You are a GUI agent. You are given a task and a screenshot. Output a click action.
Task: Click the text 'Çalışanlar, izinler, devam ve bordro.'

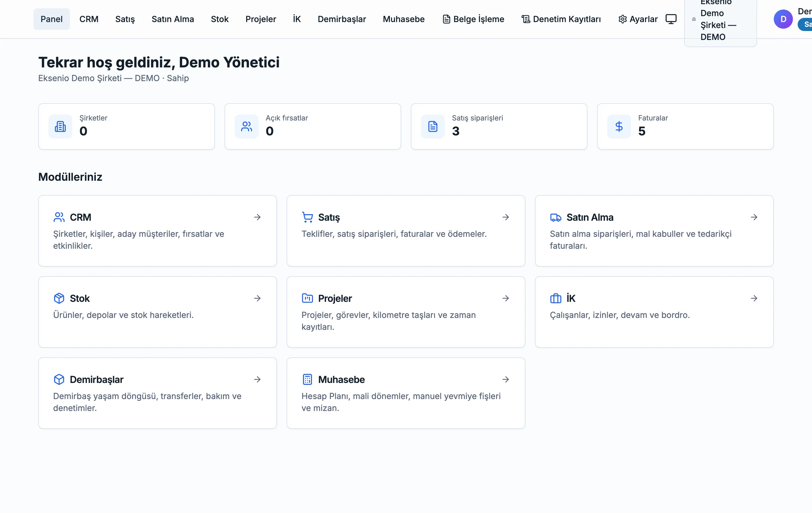(620, 315)
